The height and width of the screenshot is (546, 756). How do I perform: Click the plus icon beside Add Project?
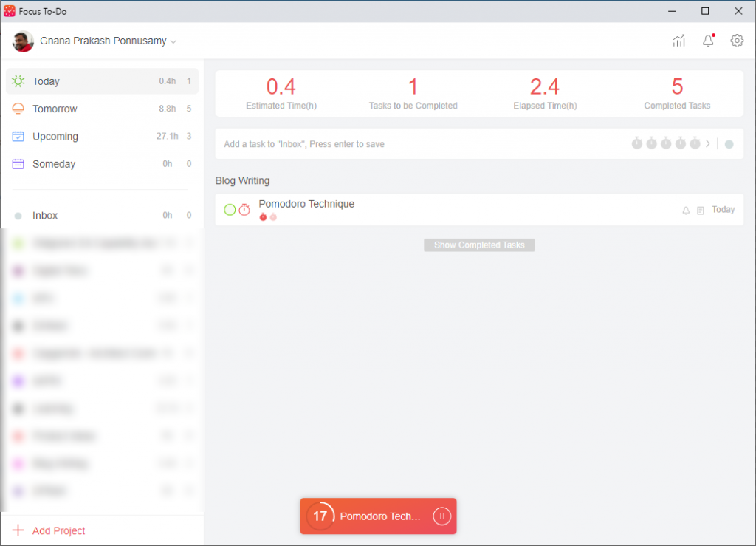tap(18, 530)
